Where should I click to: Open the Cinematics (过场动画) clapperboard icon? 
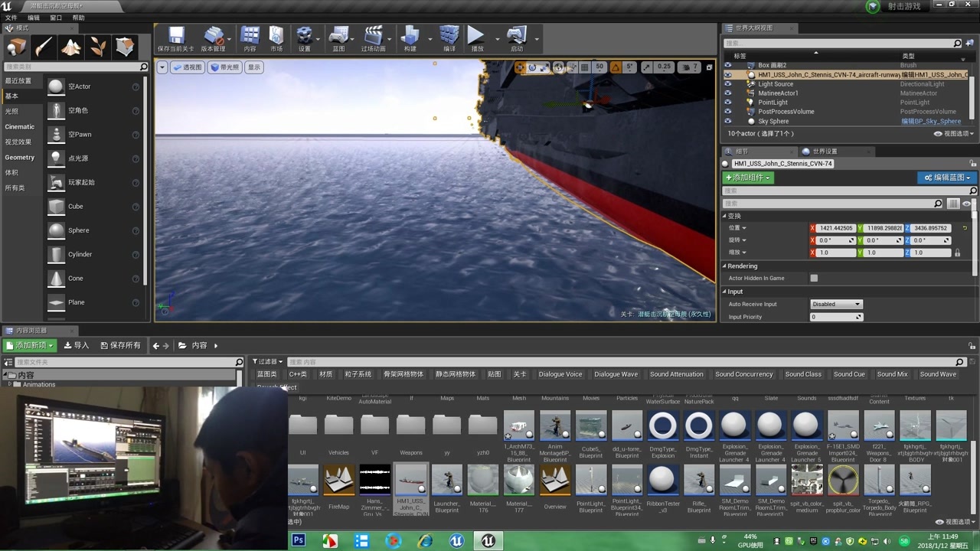374,38
